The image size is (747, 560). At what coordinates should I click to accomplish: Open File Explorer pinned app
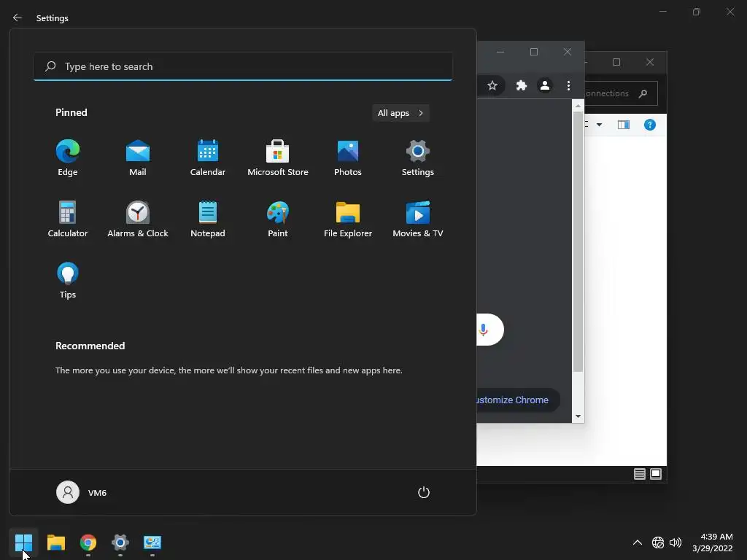point(348,219)
